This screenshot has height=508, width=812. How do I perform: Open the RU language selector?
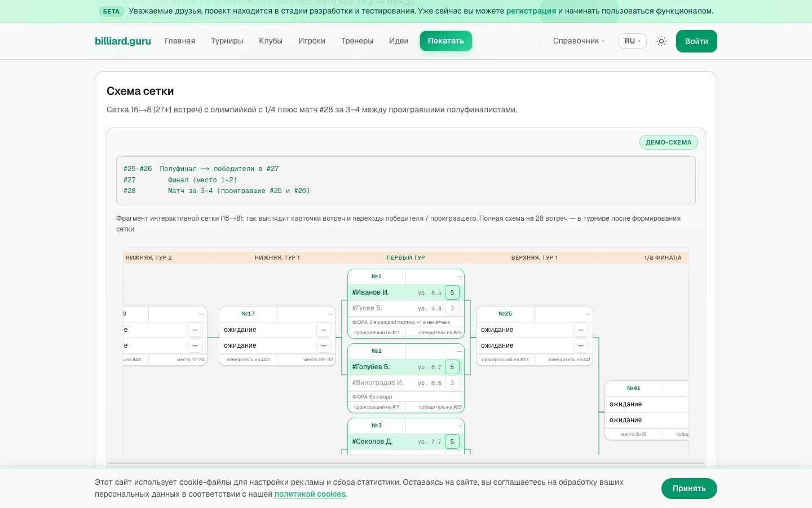tap(632, 41)
